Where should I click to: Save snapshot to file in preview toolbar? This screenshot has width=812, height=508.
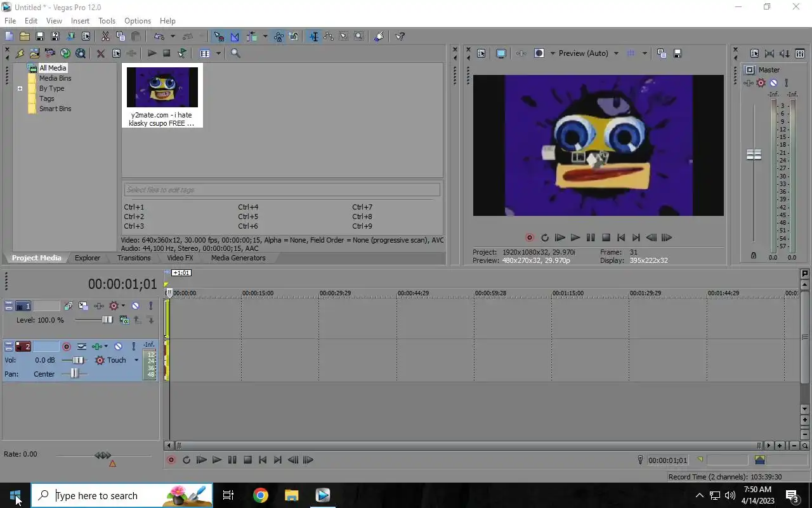pos(677,53)
